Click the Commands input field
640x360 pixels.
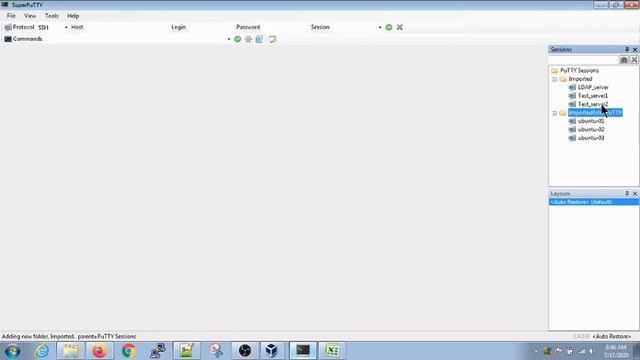pyautogui.click(x=135, y=39)
